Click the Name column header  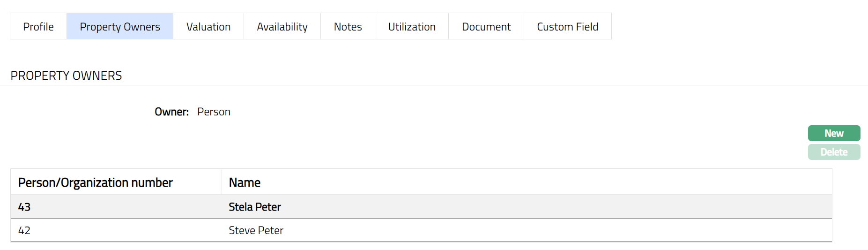click(x=245, y=182)
